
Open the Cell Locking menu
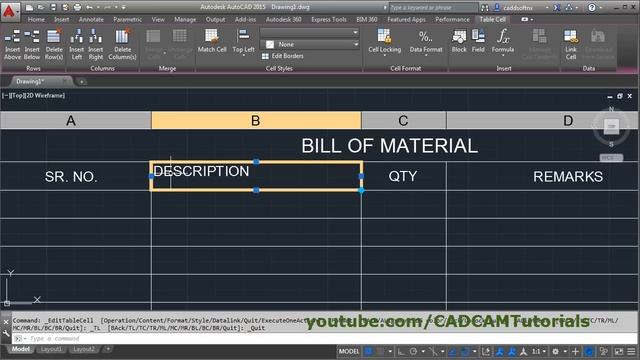[x=384, y=42]
